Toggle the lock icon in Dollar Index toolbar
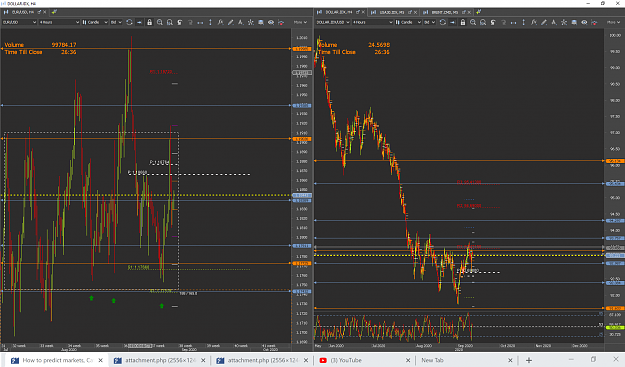Screen dimensions: 625x367 (x=463, y=22)
